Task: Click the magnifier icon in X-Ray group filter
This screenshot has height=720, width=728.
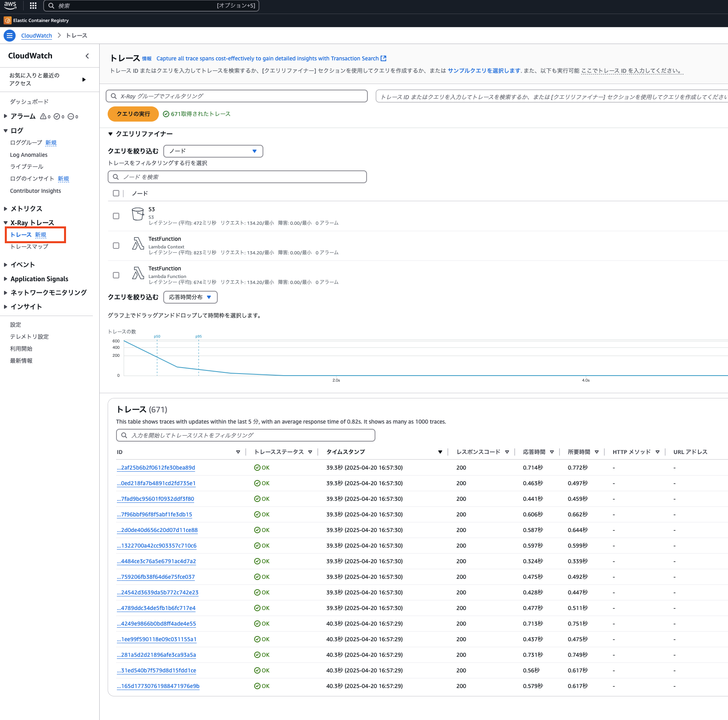Action: 114,96
